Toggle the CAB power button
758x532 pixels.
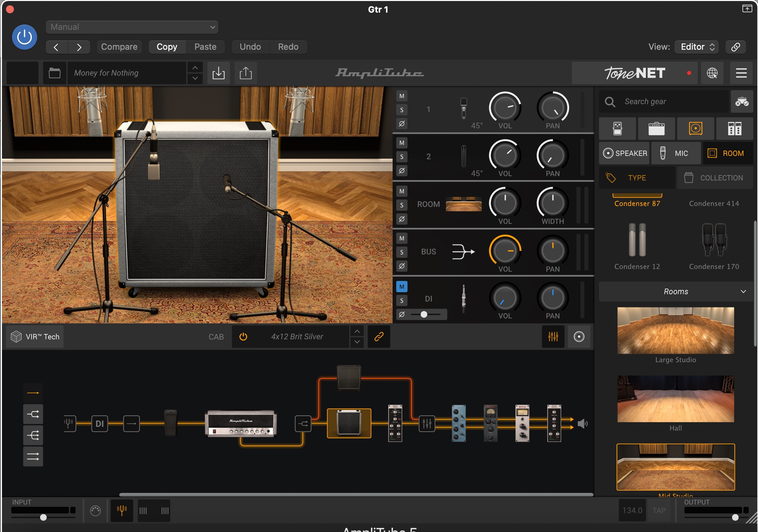click(x=243, y=337)
